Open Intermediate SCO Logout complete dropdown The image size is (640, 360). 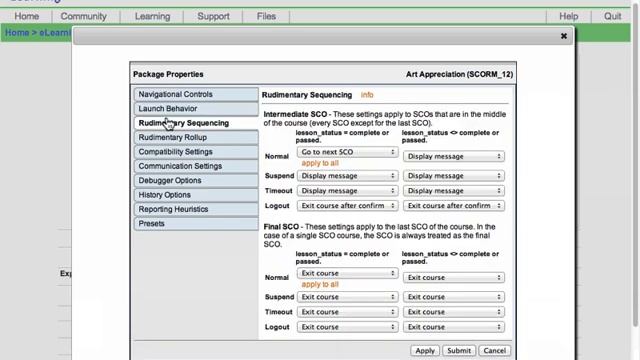coord(347,206)
